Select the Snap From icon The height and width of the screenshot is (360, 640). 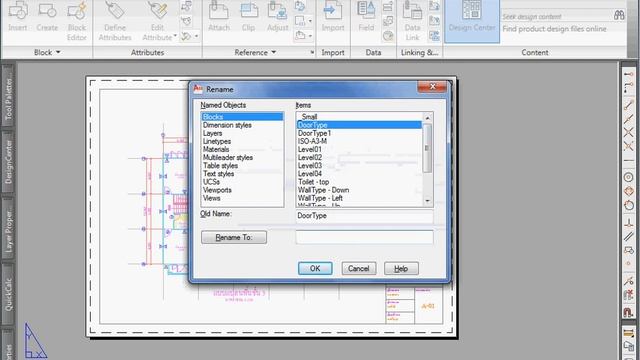pyautogui.click(x=629, y=87)
